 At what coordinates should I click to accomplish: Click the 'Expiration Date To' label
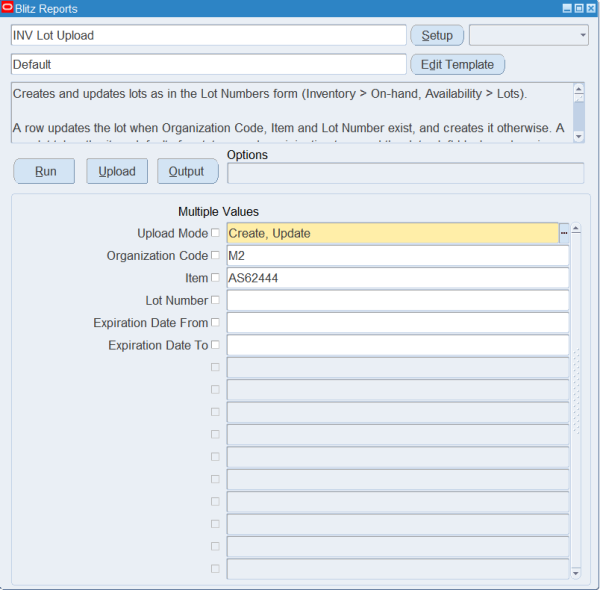click(x=158, y=345)
